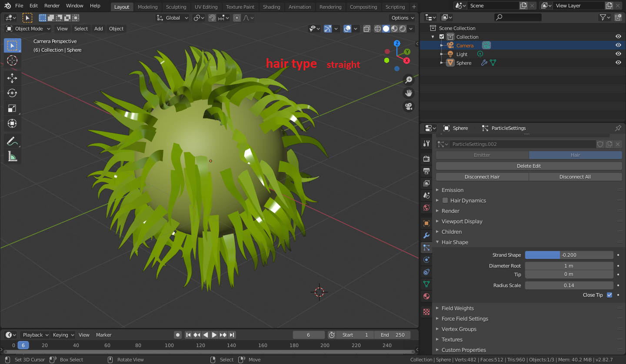
Task: Open the Modifier wrench properties tab
Action: pyautogui.click(x=426, y=235)
